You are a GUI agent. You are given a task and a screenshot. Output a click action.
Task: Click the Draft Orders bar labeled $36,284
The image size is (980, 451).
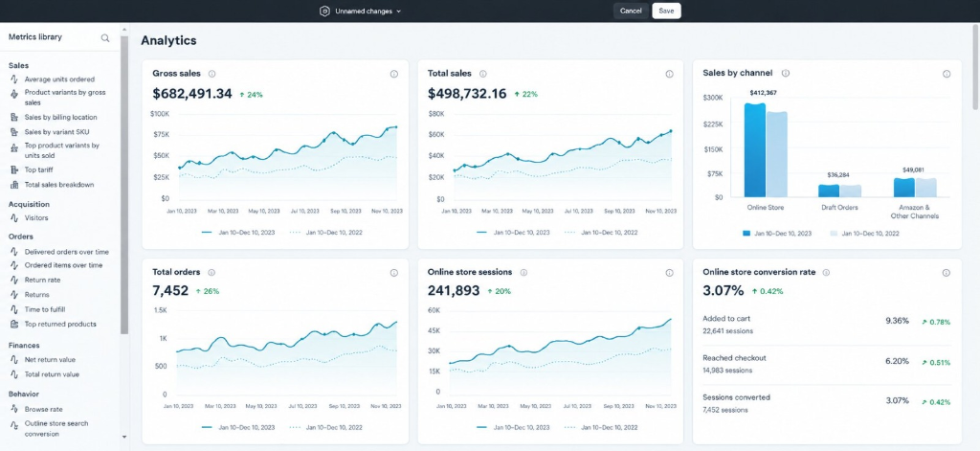829,191
